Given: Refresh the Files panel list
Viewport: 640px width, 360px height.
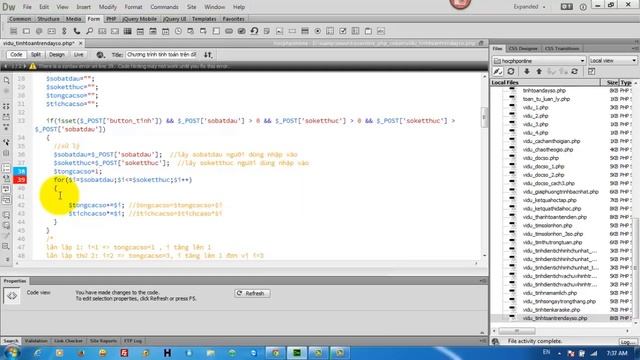Looking at the screenshot, I should click(x=511, y=71).
